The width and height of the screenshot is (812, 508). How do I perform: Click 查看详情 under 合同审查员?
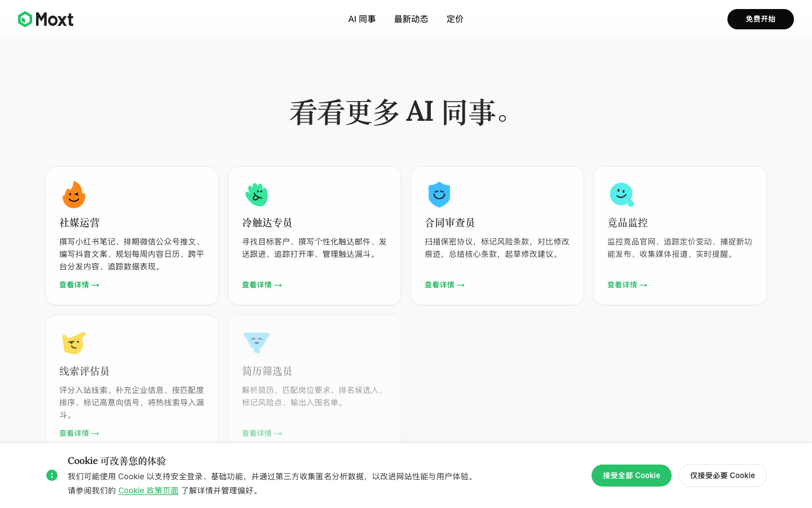coord(445,285)
